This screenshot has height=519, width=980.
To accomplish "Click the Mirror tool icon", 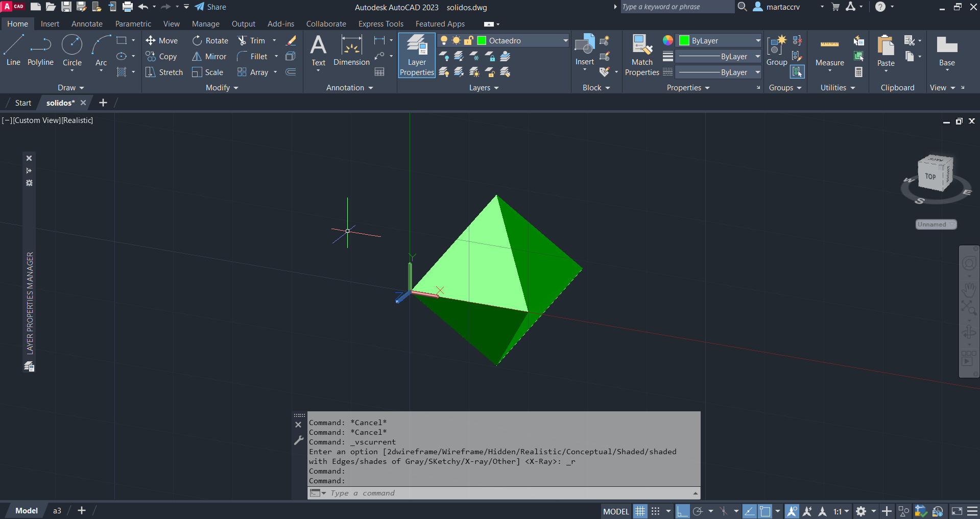I will click(197, 57).
